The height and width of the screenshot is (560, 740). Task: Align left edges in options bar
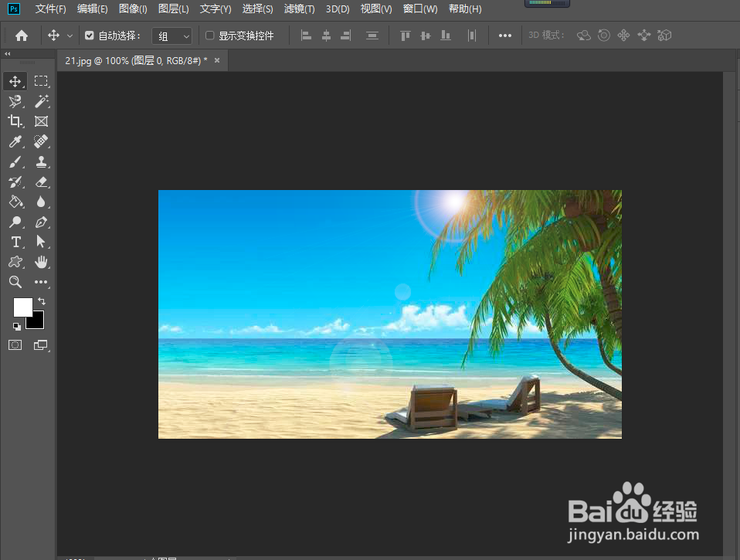pos(307,36)
